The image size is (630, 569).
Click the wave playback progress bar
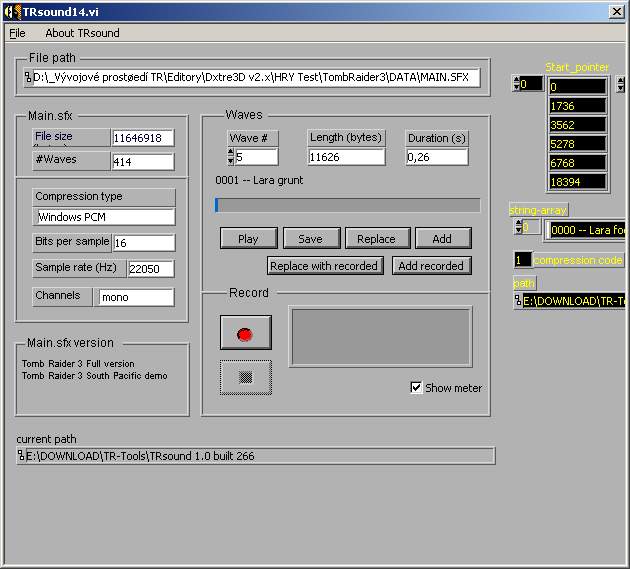(348, 205)
